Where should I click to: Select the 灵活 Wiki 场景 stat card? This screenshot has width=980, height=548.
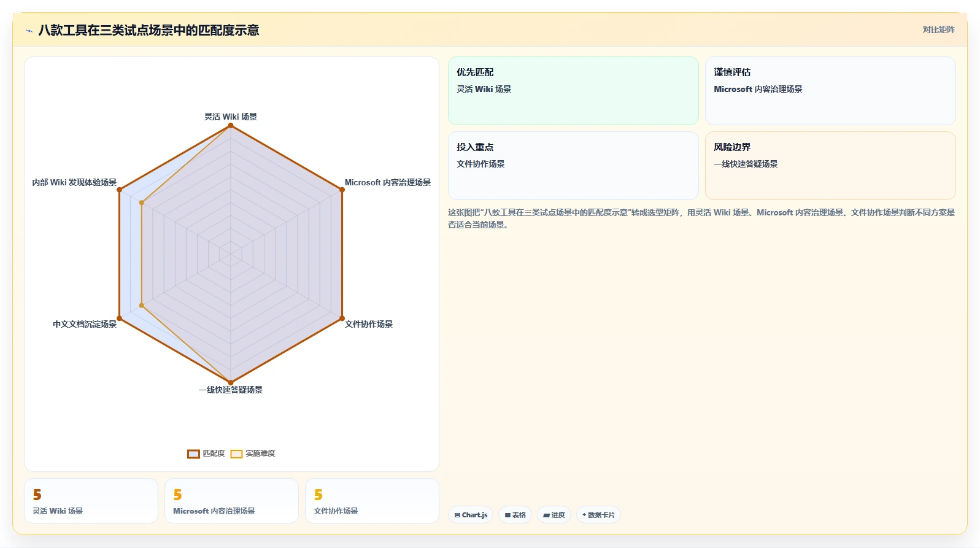pyautogui.click(x=91, y=501)
